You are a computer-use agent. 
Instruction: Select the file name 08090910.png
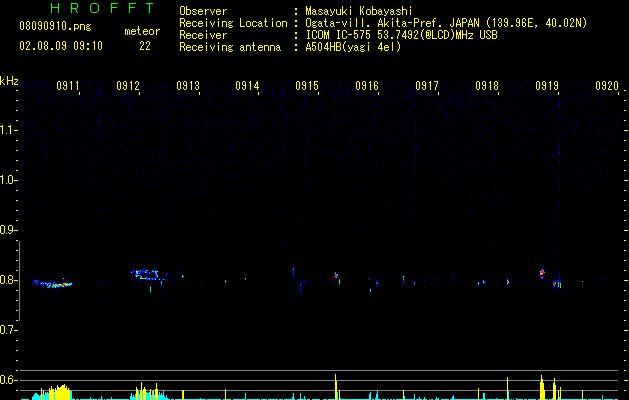click(55, 27)
